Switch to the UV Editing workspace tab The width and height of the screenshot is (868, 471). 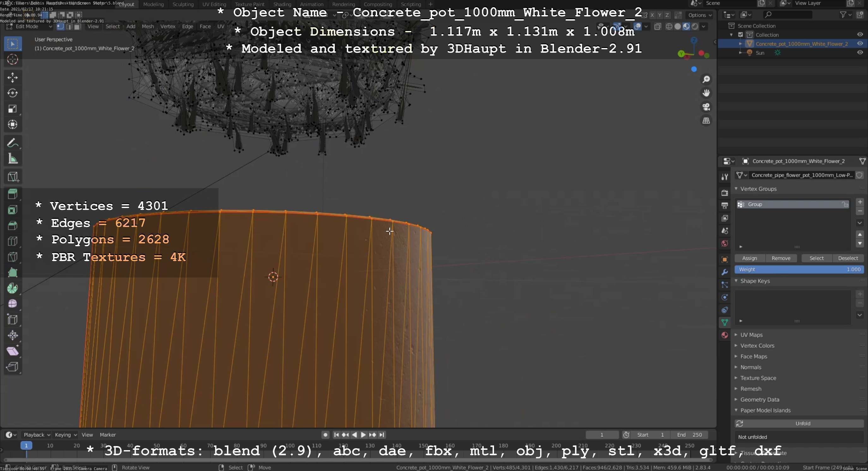[214, 4]
